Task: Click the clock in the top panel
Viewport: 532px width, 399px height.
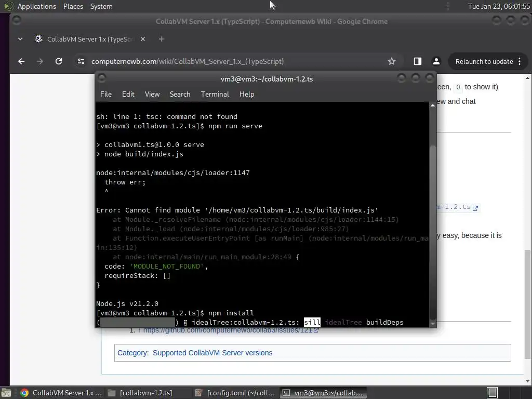Action: (498, 6)
